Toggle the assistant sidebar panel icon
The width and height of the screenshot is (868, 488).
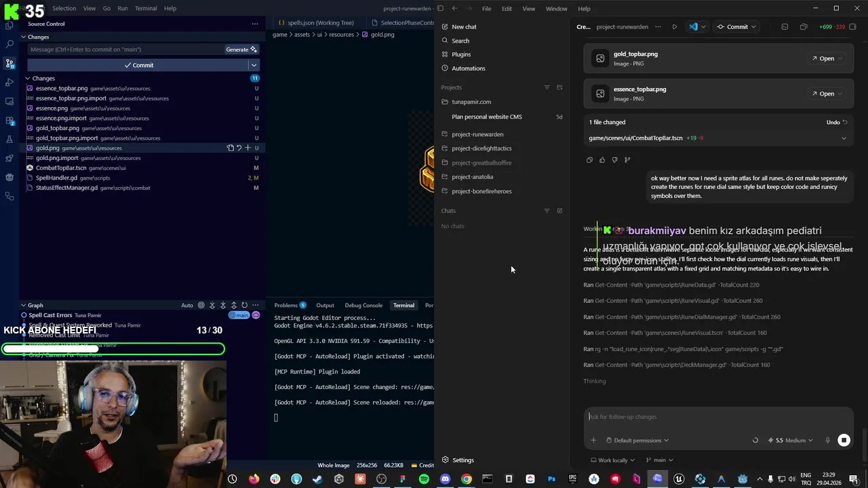pos(440,8)
